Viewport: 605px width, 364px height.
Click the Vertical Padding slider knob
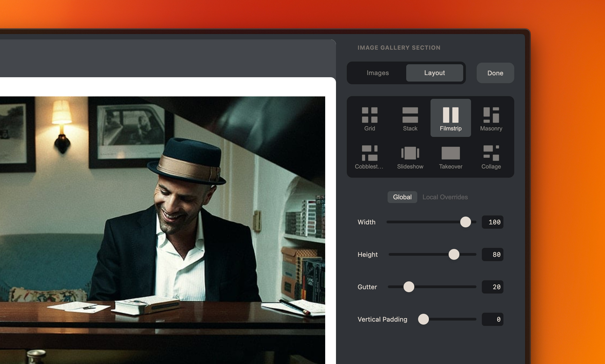pyautogui.click(x=423, y=319)
